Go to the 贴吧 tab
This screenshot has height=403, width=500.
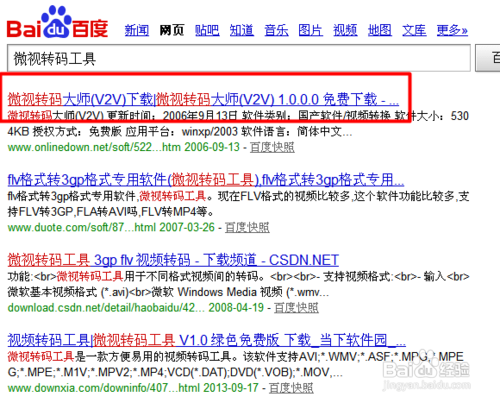[x=207, y=30]
